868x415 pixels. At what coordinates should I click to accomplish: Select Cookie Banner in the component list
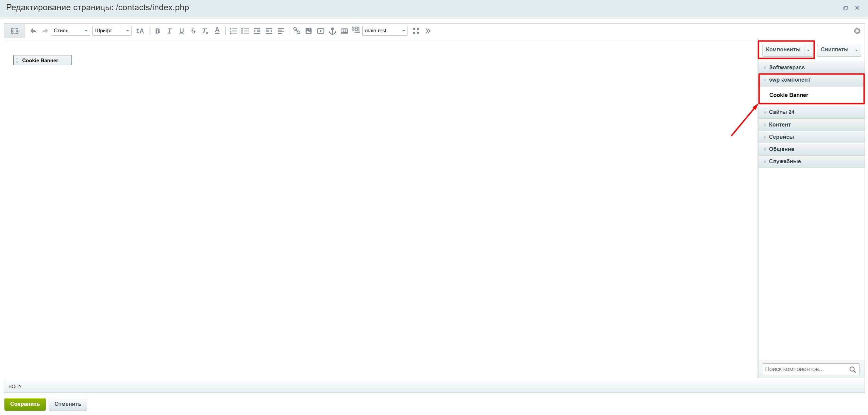tap(788, 95)
